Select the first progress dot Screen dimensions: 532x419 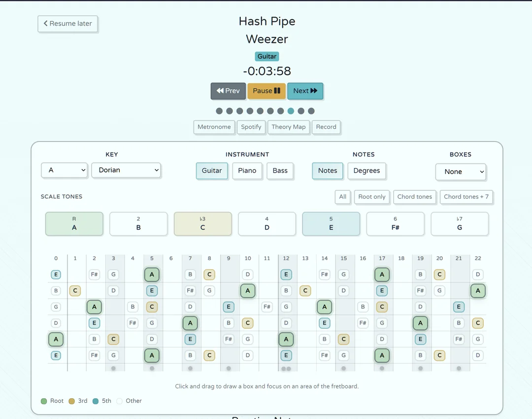point(219,111)
